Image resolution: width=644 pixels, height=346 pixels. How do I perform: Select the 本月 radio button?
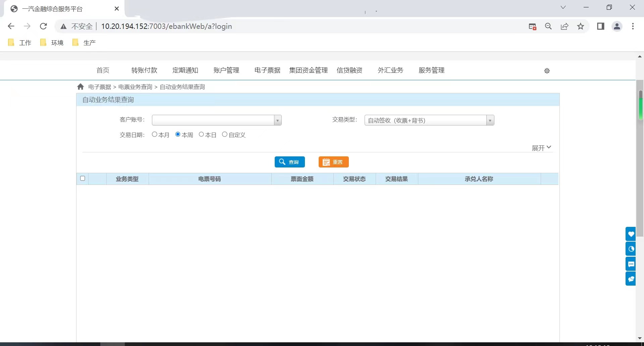155,134
